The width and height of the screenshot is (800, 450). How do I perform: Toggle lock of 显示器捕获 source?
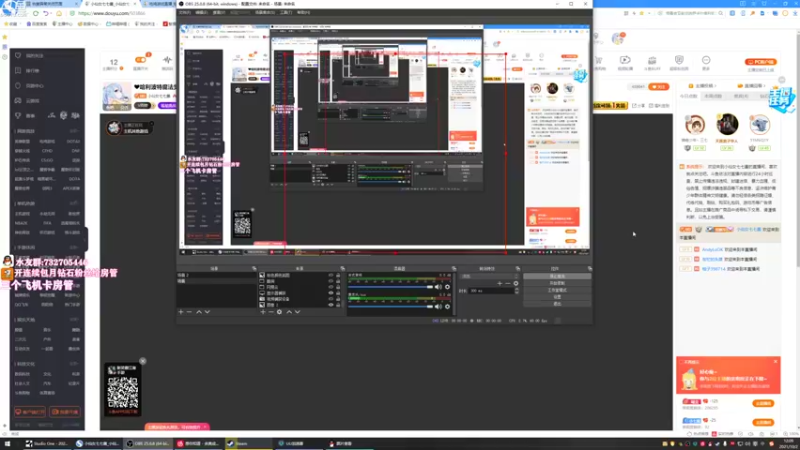pos(338,293)
